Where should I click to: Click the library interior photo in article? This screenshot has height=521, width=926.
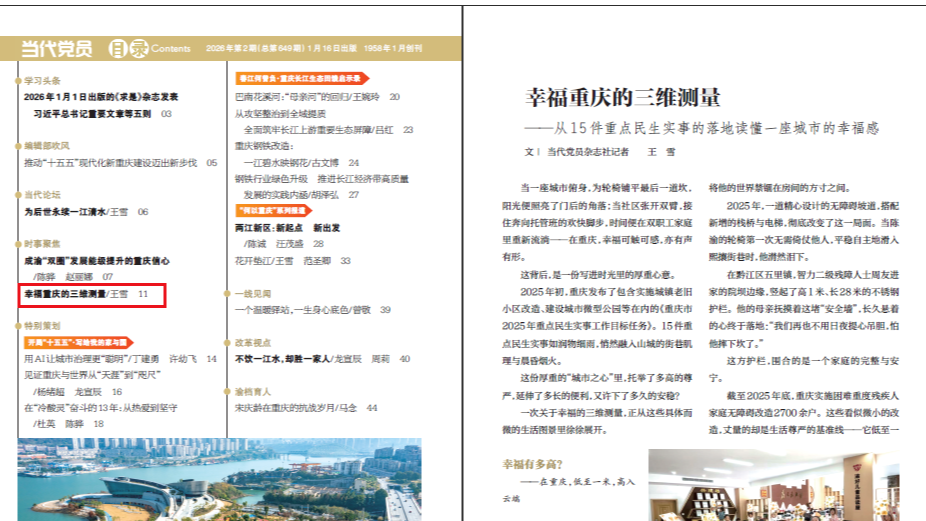point(773,485)
